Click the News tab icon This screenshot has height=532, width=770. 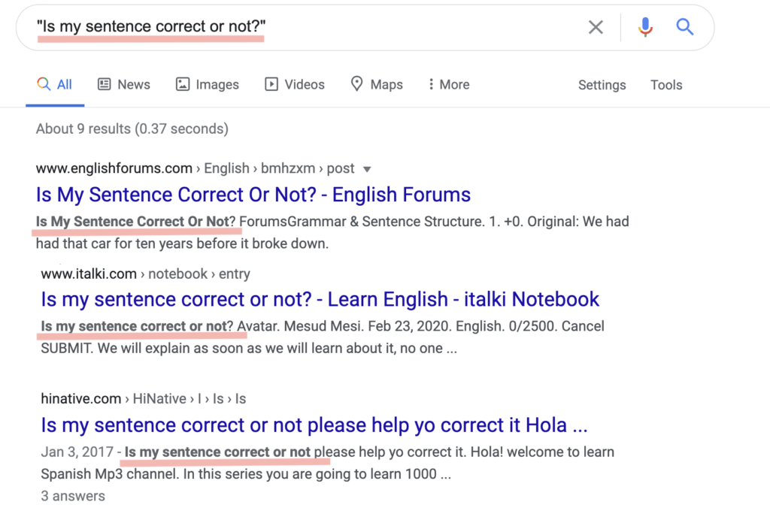pos(105,85)
